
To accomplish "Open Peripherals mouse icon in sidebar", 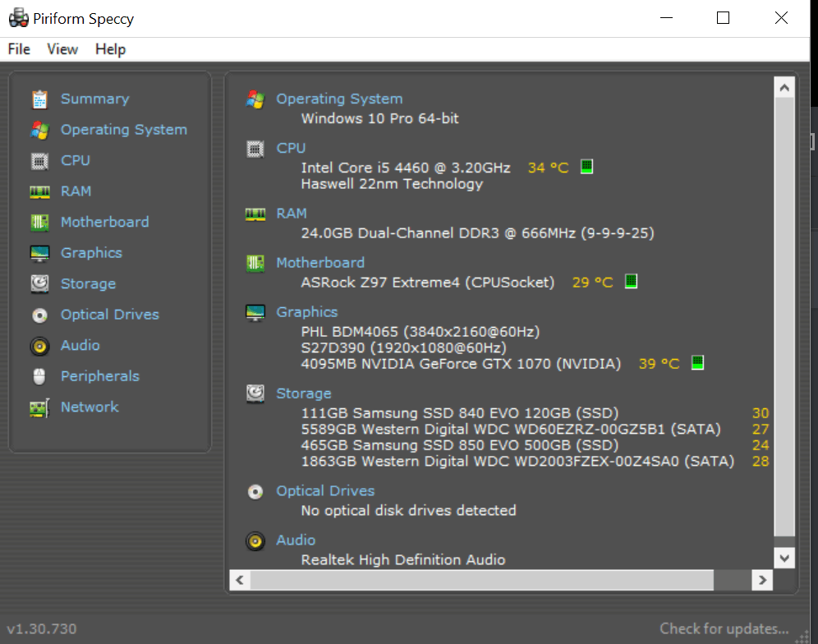I will tap(39, 376).
